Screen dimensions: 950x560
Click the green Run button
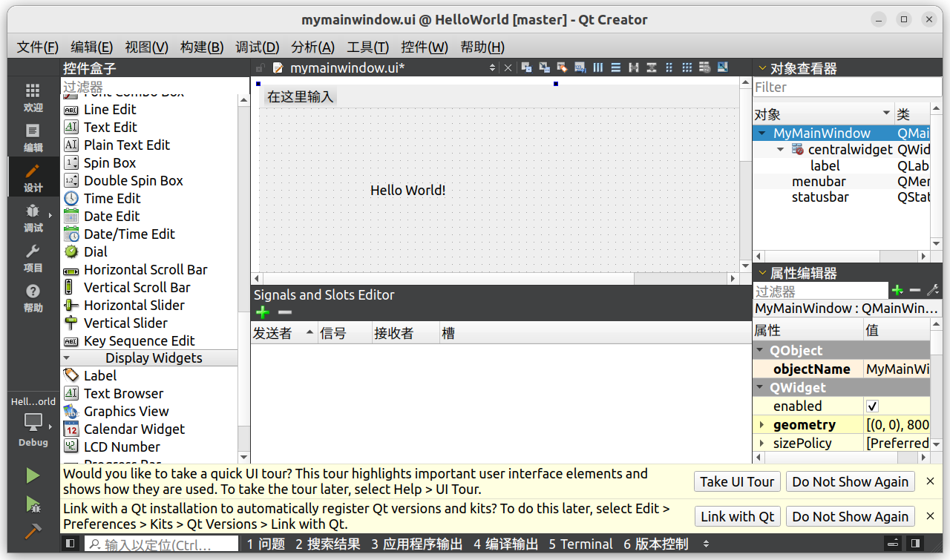33,475
